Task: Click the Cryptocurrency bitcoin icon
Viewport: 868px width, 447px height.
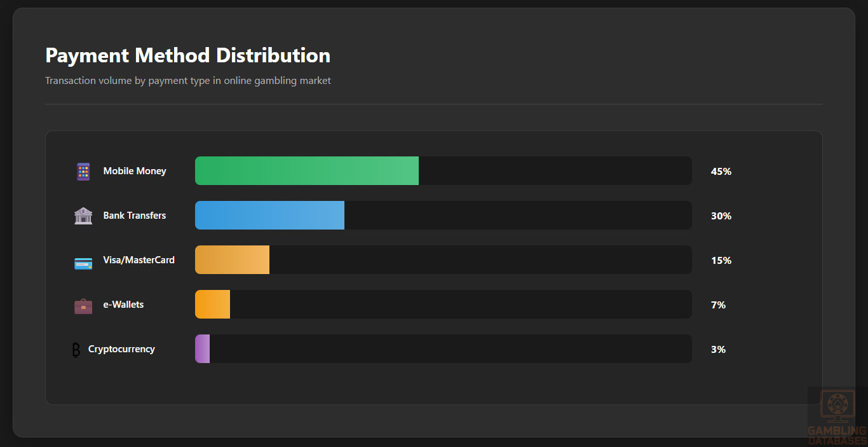Action: pyautogui.click(x=76, y=350)
